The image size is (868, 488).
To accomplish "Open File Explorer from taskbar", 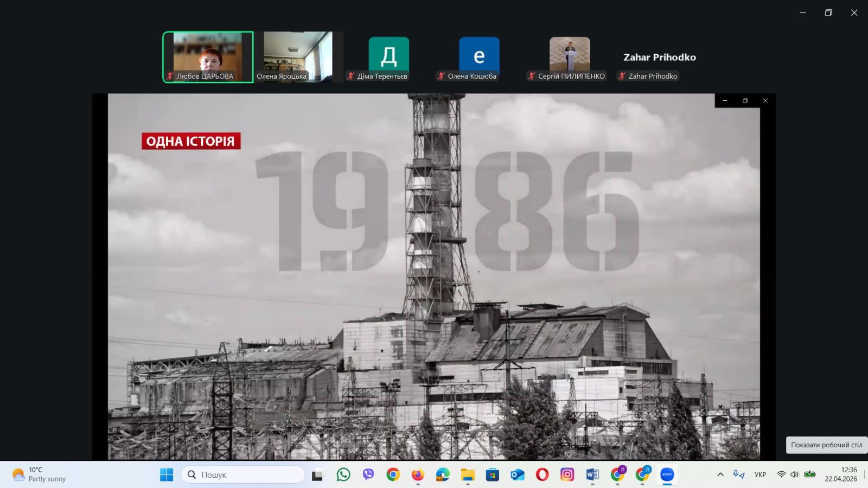I will click(468, 475).
